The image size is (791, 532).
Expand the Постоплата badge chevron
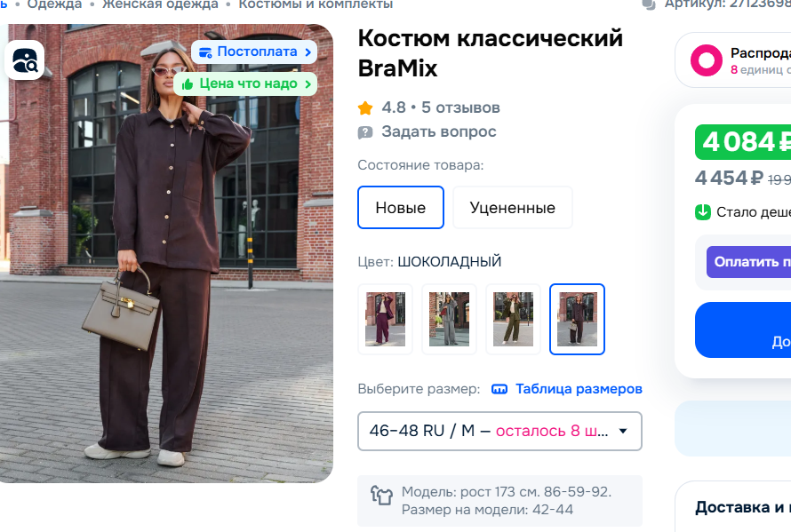pos(308,52)
